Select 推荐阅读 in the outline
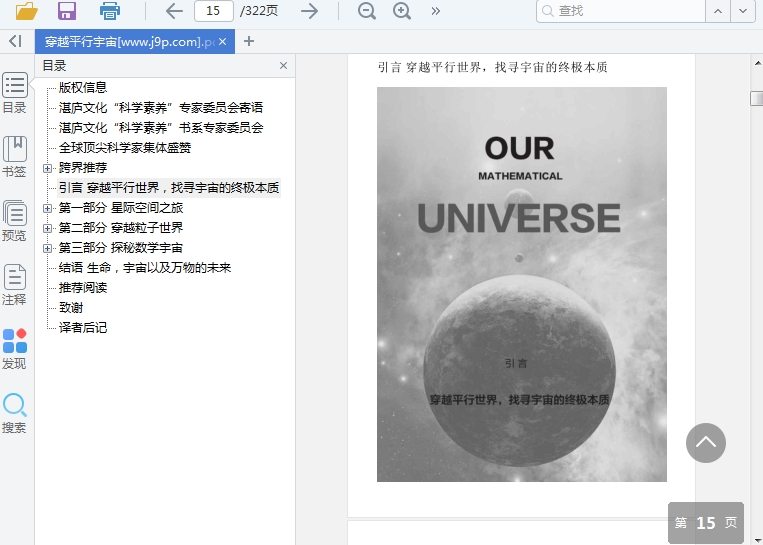 pyautogui.click(x=83, y=288)
